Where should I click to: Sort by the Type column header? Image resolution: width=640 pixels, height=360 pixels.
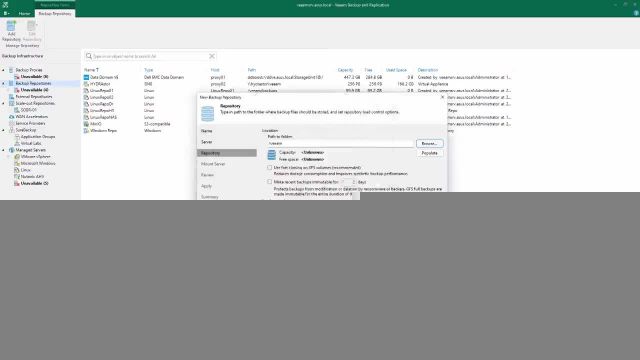point(149,70)
